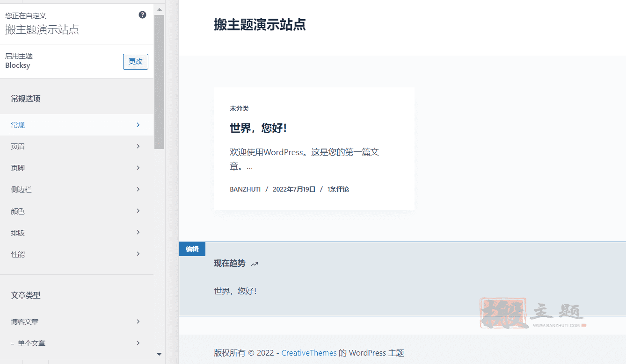Click the trending arrow icon beside 现在趋势
This screenshot has height=364, width=626.
click(254, 264)
